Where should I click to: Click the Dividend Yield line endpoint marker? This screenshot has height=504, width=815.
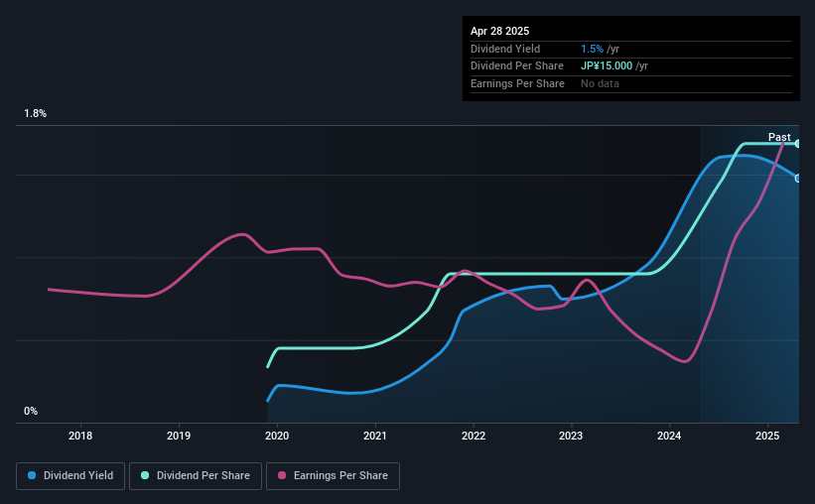tap(798, 179)
